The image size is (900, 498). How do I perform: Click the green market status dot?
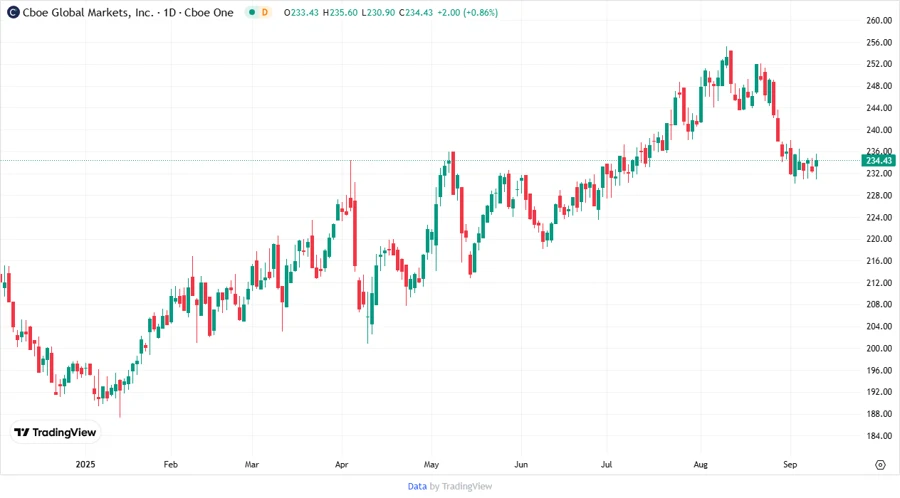click(251, 12)
